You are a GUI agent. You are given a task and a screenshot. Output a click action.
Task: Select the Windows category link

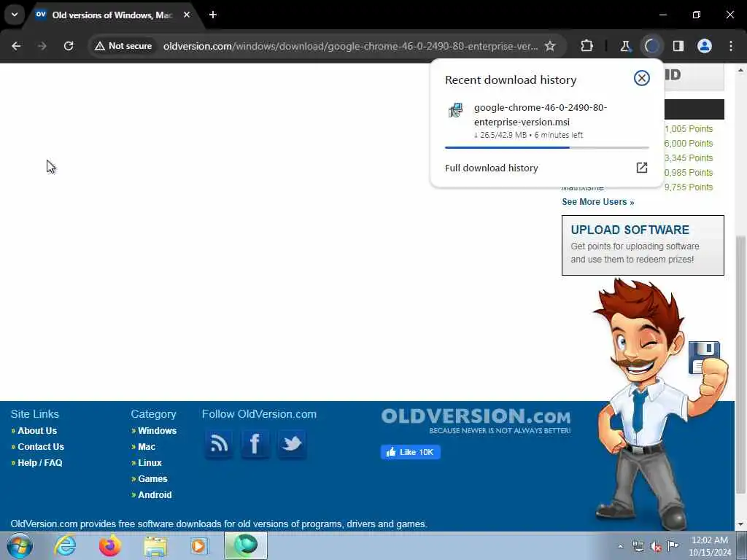click(x=158, y=430)
